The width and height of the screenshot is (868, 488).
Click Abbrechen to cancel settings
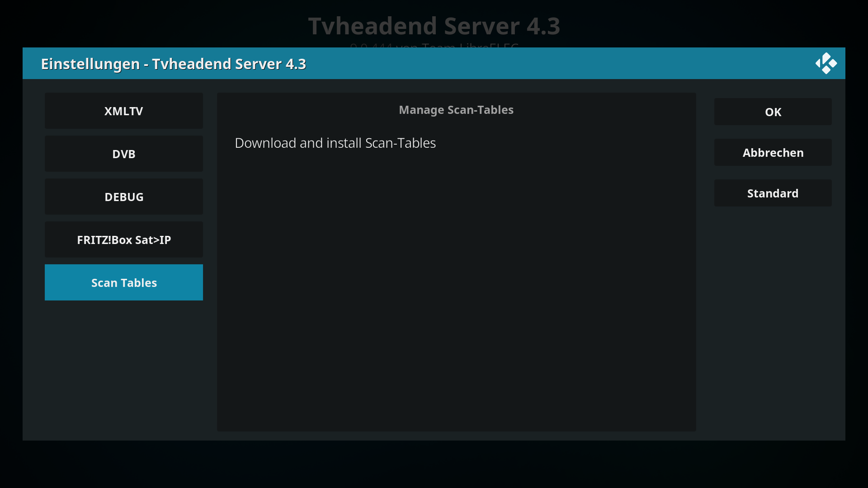click(x=773, y=152)
